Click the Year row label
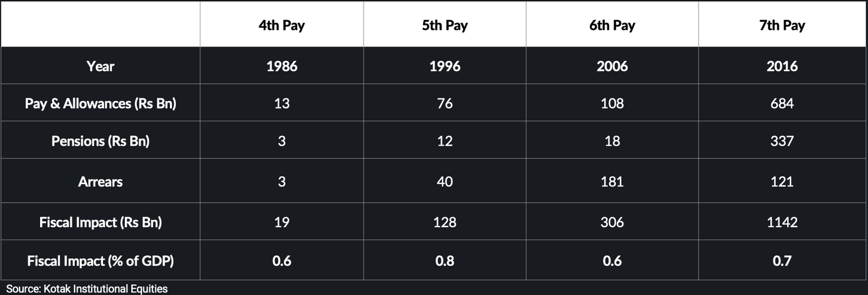868x295 pixels. (x=100, y=66)
